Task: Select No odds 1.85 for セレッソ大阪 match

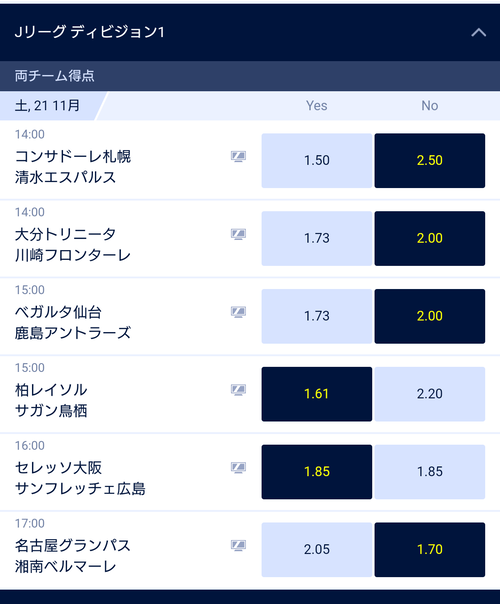Action: (430, 472)
